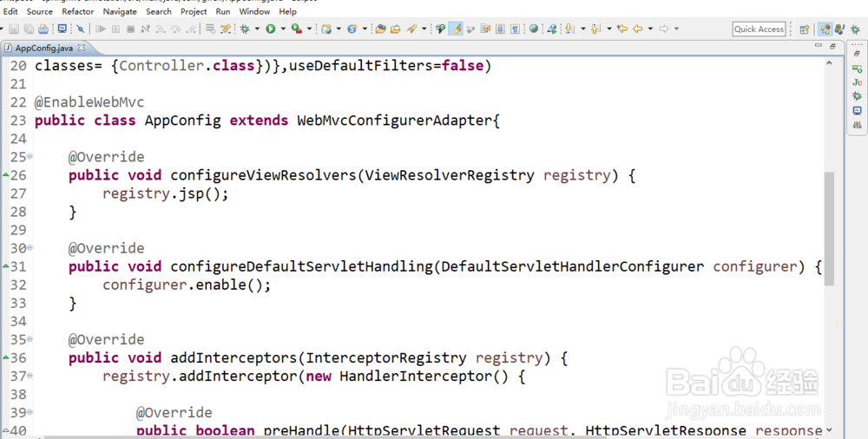Open the Search menu
Image resolution: width=868 pixels, height=439 pixels.
tap(159, 11)
